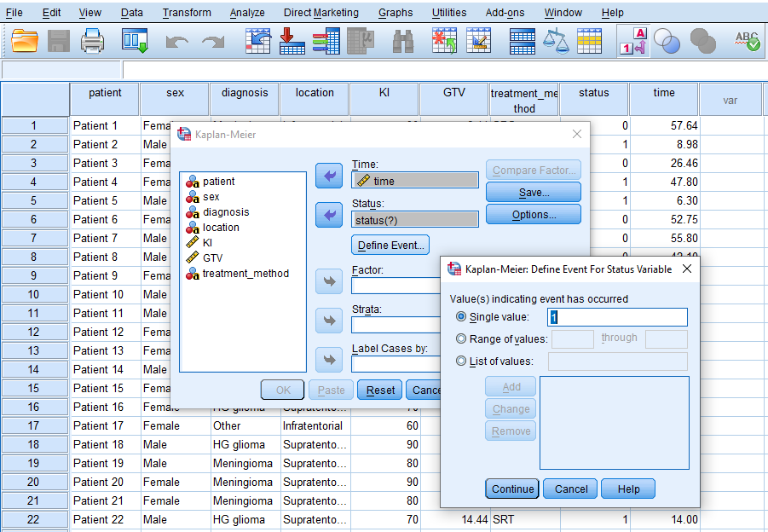Click the Print icon in the toolbar

[92, 41]
